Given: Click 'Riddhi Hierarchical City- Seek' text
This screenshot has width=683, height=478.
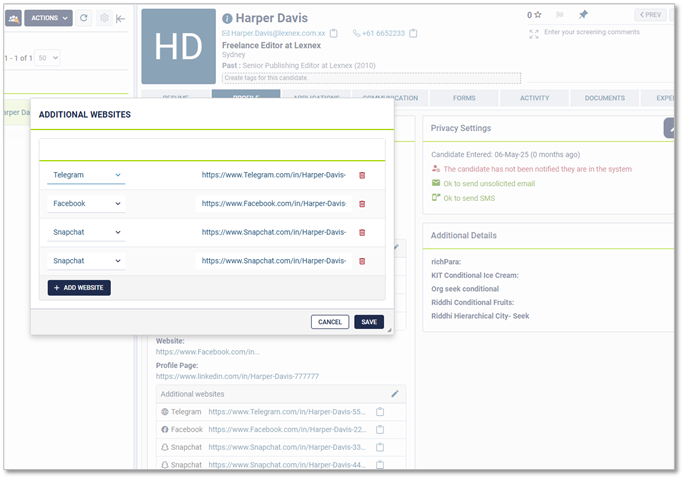Looking at the screenshot, I should click(480, 316).
